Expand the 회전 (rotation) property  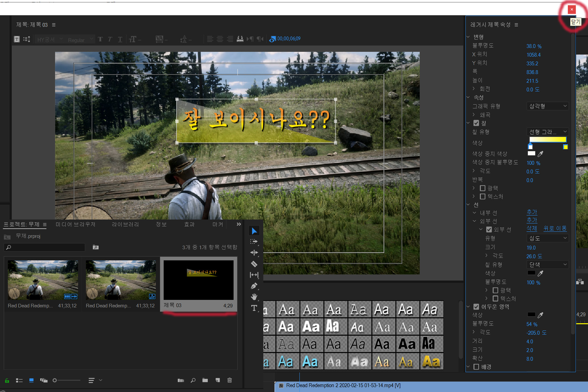click(474, 89)
